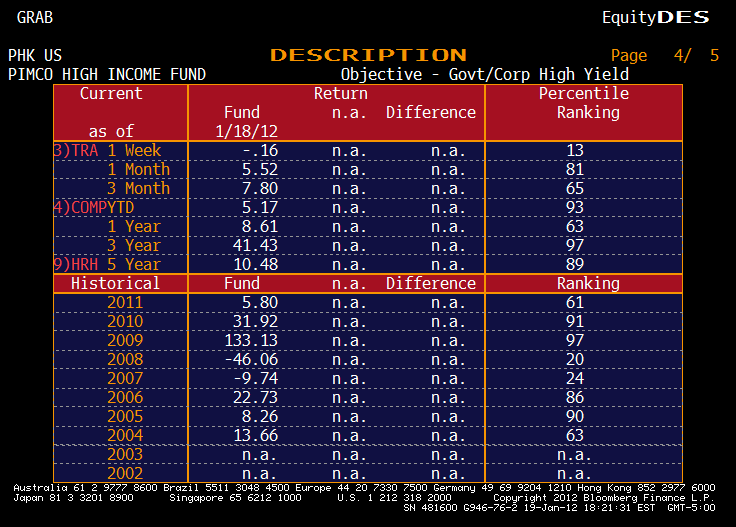Click the 3 Month fund return 7.80
The height and width of the screenshot is (527, 736).
260,189
